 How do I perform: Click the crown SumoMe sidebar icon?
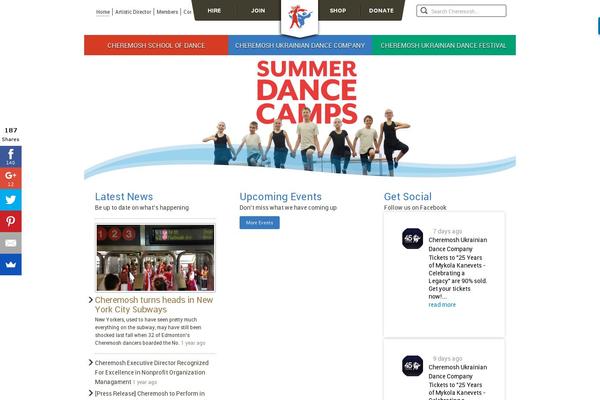tap(11, 264)
